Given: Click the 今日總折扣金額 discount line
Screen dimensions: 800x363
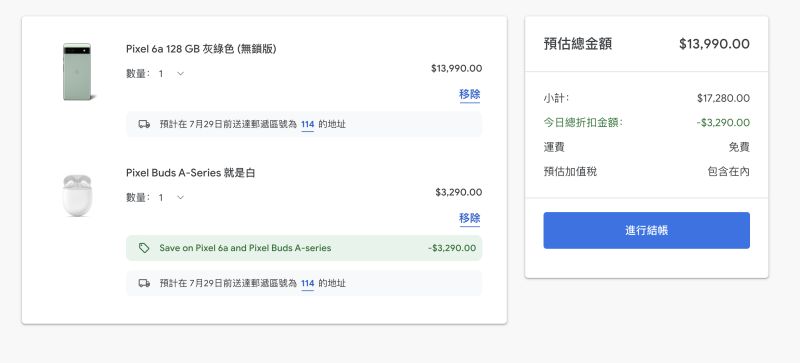Looking at the screenshot, I should (x=646, y=123).
